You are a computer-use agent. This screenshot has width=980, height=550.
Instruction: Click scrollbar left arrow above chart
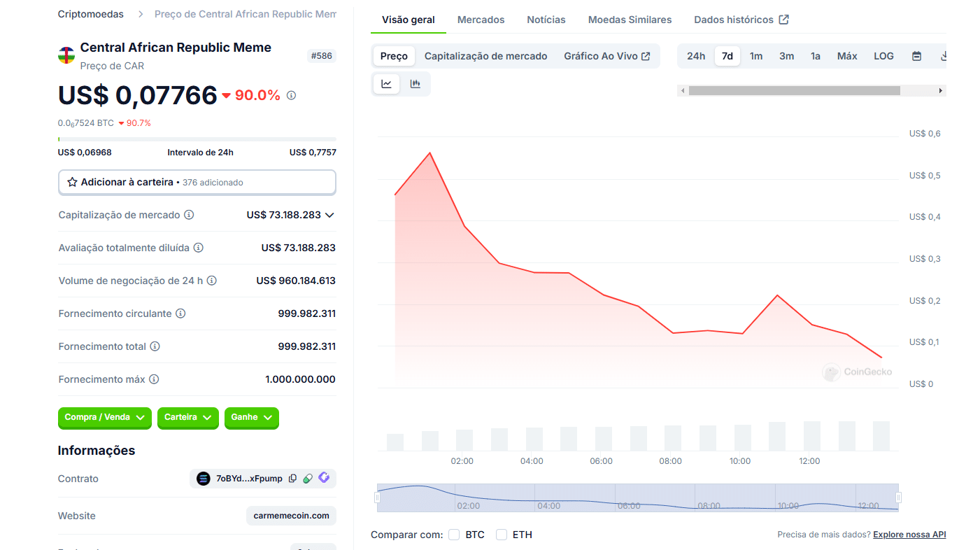click(682, 90)
